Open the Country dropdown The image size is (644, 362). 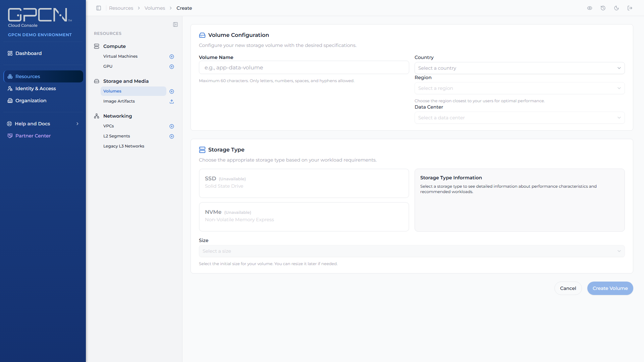click(x=520, y=68)
